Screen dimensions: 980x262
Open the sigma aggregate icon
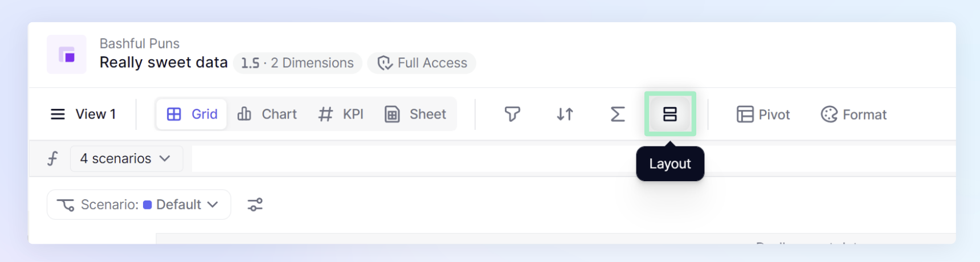[618, 114]
